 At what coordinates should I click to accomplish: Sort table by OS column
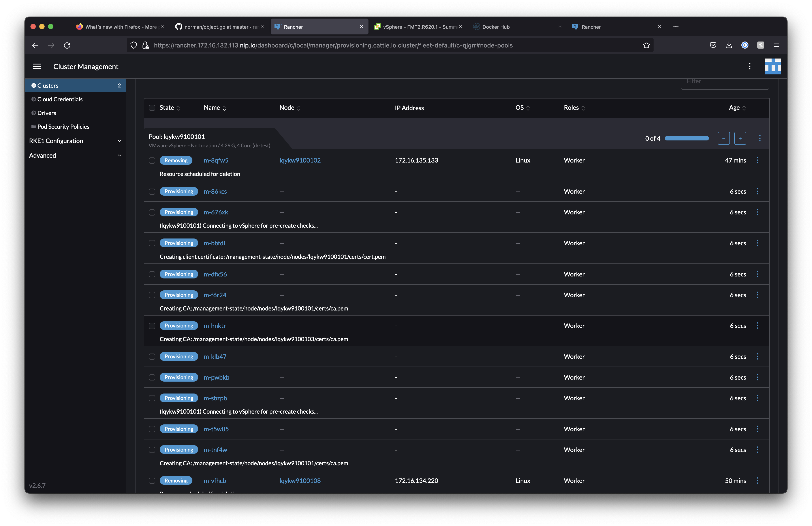click(x=522, y=108)
